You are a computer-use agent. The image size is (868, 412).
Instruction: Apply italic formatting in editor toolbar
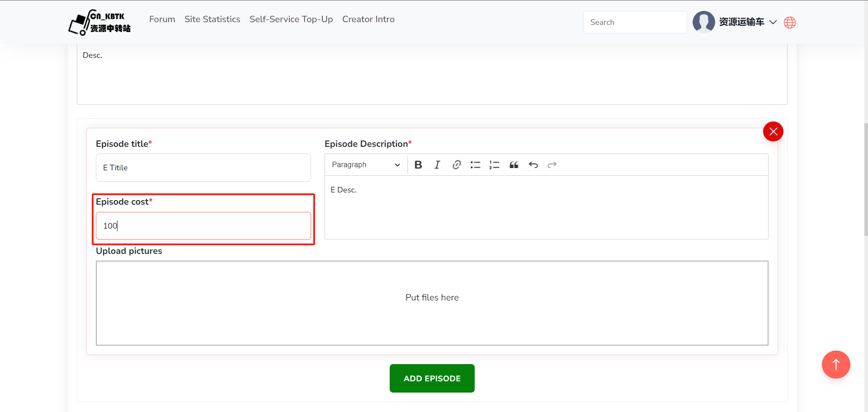click(x=437, y=165)
